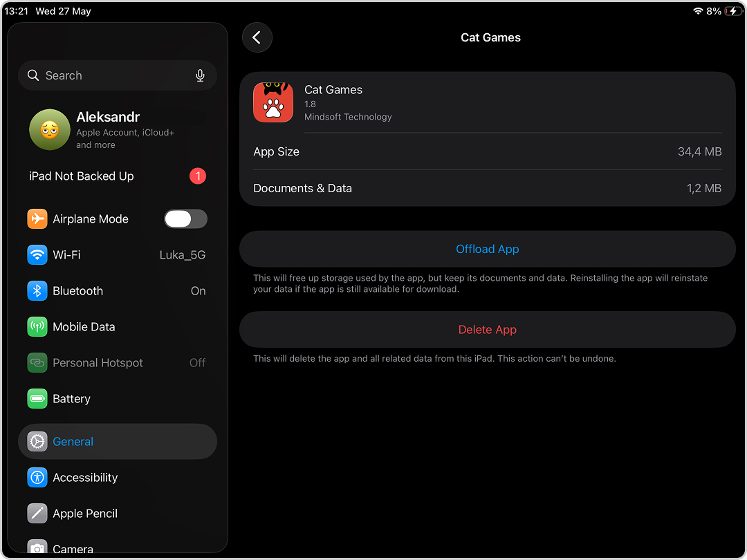Open Camera settings
747x560 pixels.
pos(117,548)
